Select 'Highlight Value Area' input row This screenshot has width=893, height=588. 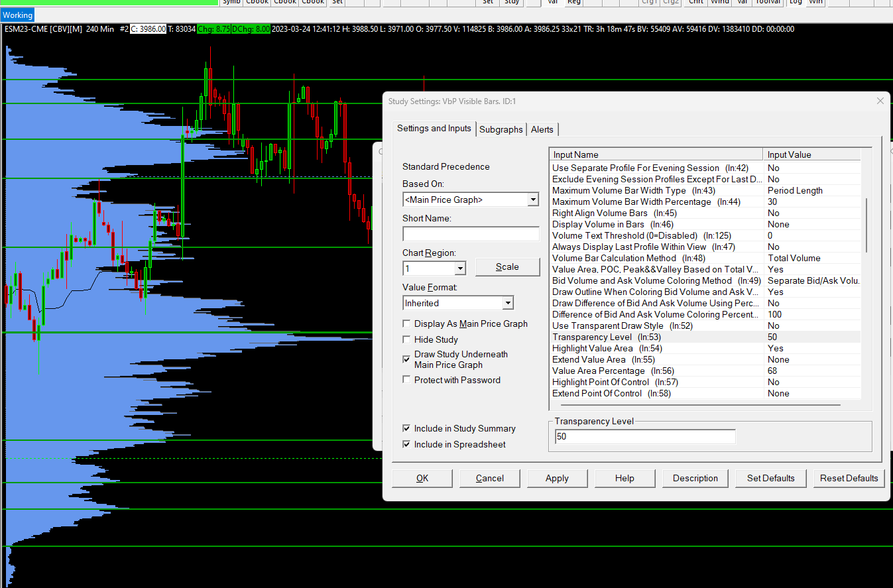705,348
